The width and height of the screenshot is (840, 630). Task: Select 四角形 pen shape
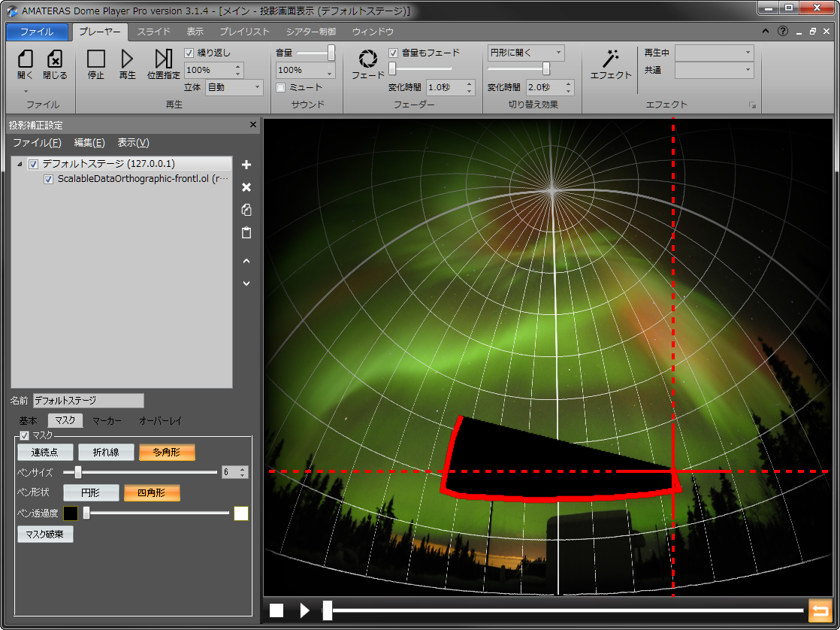pyautogui.click(x=152, y=492)
